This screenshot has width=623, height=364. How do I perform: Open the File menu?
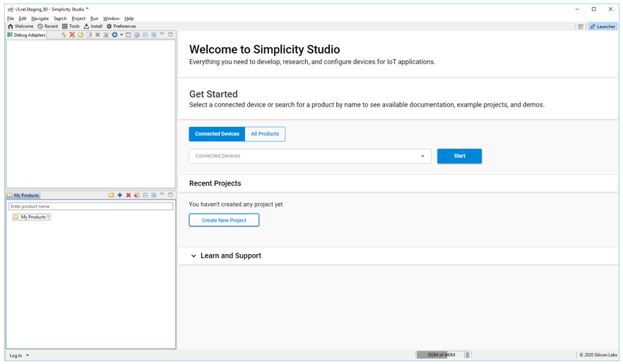(11, 18)
